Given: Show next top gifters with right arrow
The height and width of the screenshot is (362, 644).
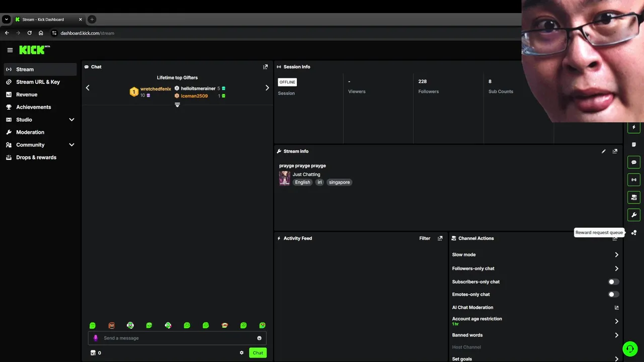Looking at the screenshot, I should coord(267,88).
